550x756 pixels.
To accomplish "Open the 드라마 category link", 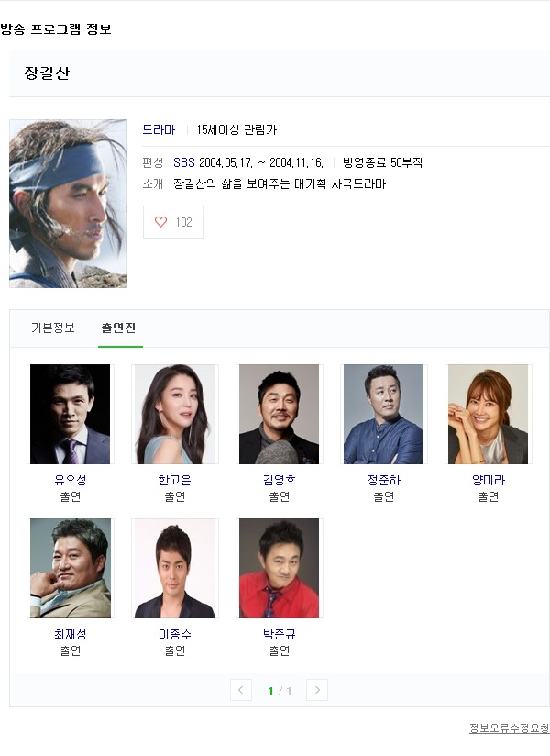I will pos(159,129).
